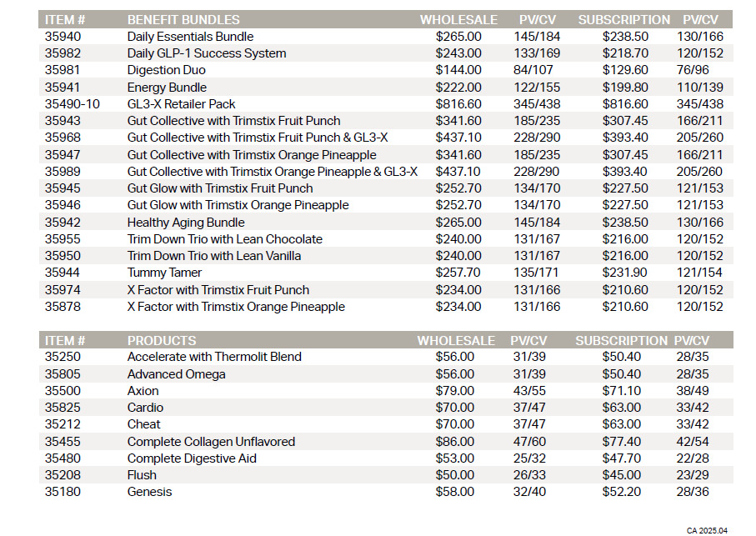The image size is (756, 536).
Task: Click Complete Collagen subscription price $77.40
Action: pos(621,442)
